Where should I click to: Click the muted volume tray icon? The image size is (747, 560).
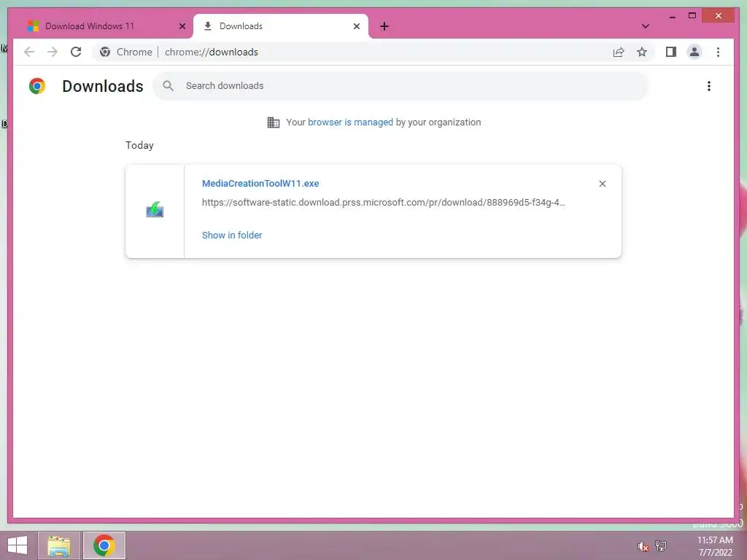pyautogui.click(x=643, y=545)
